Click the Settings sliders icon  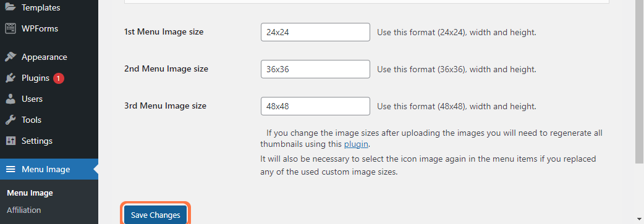coord(11,141)
